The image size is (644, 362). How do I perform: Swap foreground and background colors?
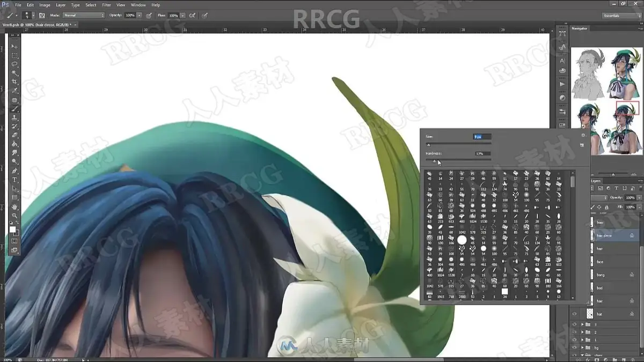coord(18,224)
